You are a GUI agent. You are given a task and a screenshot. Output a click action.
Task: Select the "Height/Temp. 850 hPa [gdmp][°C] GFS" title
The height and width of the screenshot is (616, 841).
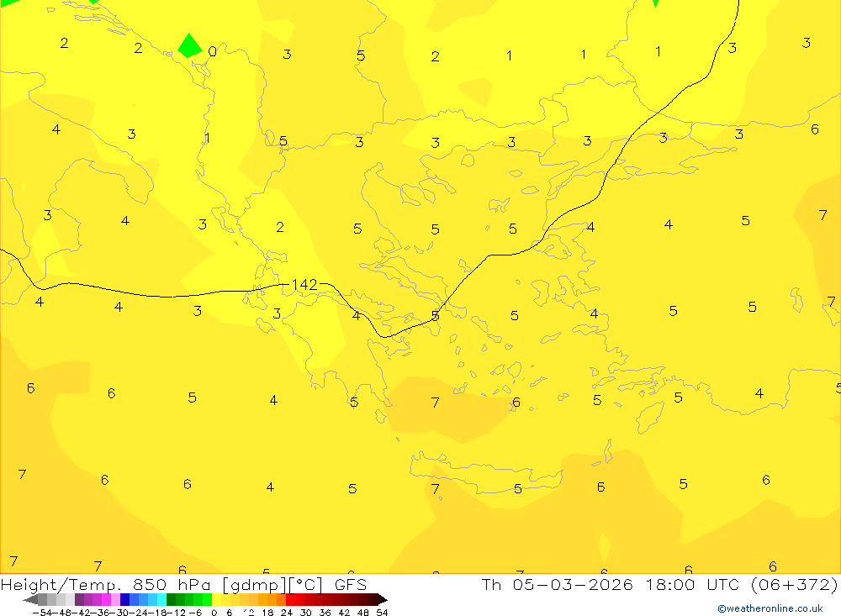[183, 584]
